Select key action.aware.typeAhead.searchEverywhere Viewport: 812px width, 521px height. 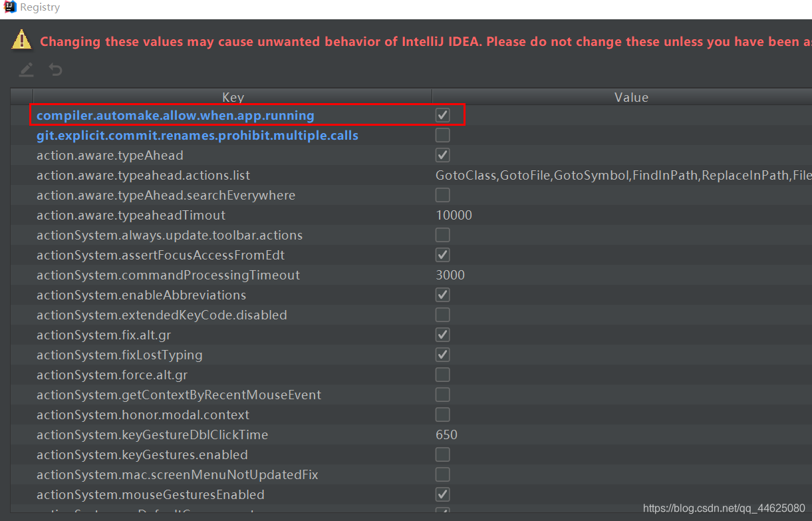click(x=166, y=195)
